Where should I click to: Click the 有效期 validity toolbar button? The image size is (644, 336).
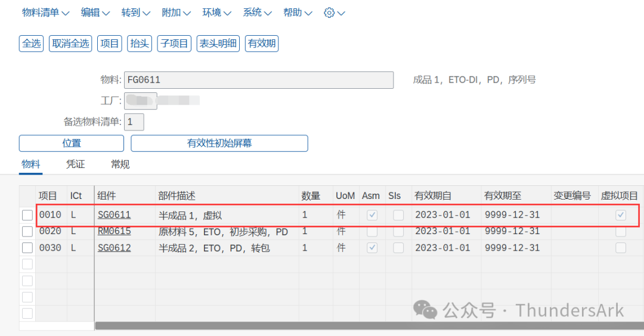(262, 43)
